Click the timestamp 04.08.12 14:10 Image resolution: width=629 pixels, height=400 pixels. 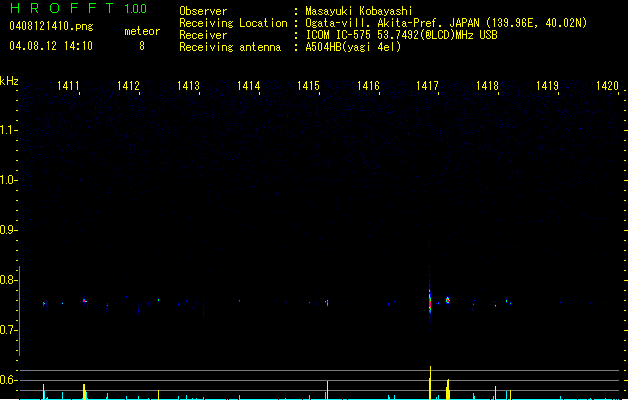[x=51, y=46]
